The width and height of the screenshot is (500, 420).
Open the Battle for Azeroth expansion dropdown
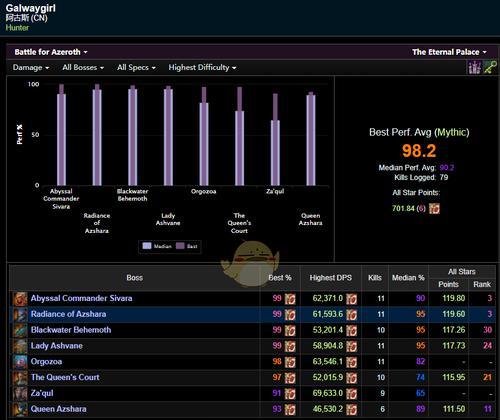tap(51, 52)
